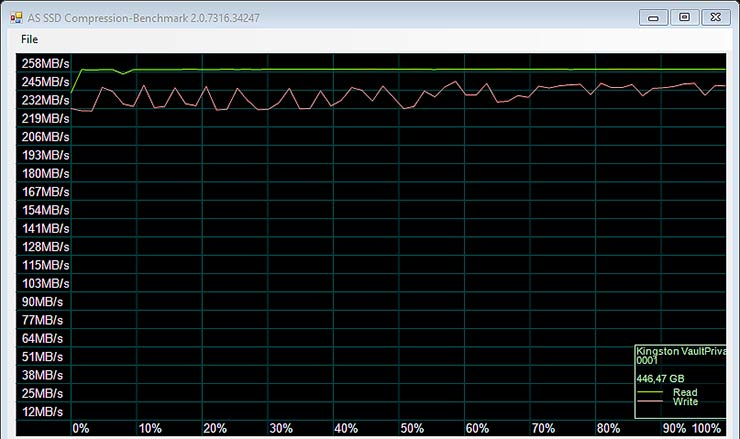
Task: Click the pink Write line swatch in legend
Action: pyautogui.click(x=652, y=402)
